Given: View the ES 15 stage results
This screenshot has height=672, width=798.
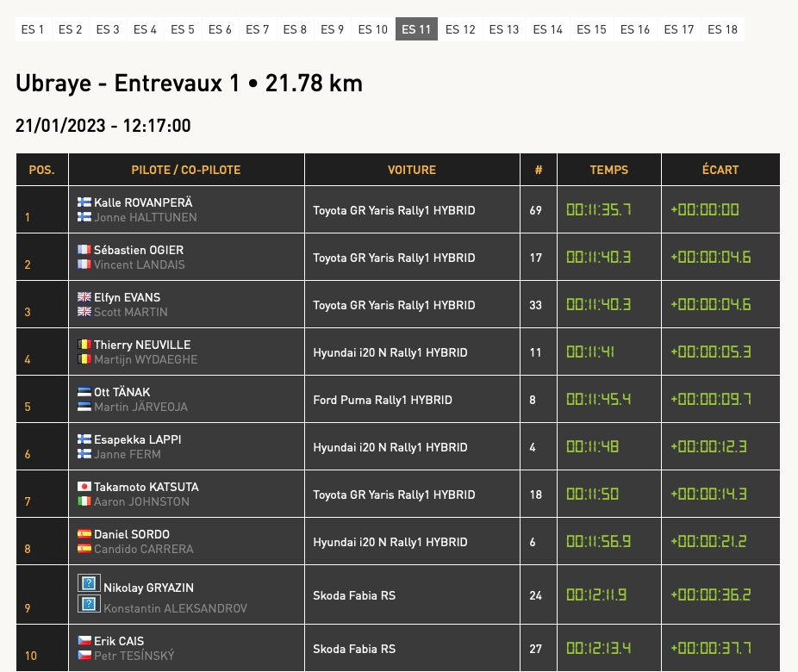Looking at the screenshot, I should [591, 29].
